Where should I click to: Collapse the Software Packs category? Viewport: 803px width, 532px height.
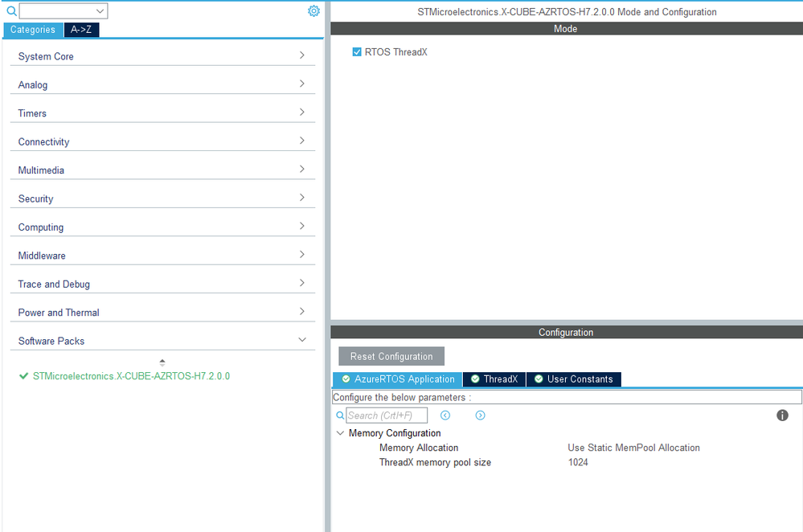pos(162,340)
